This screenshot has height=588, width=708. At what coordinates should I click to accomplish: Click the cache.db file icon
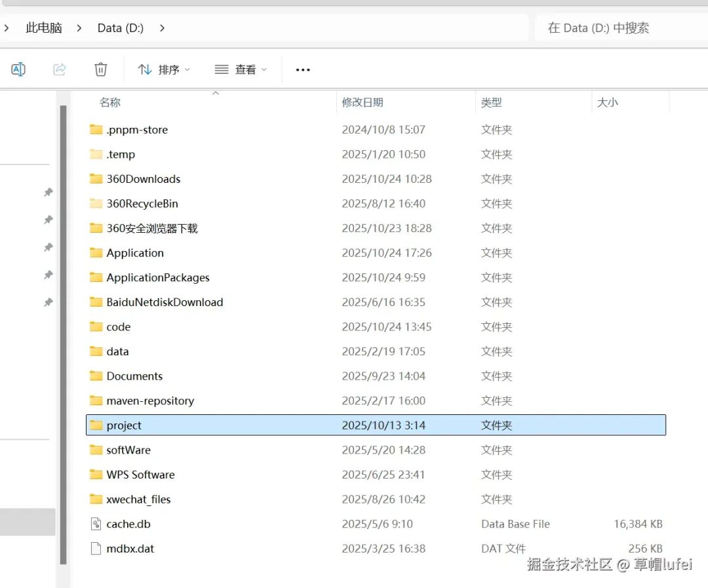pyautogui.click(x=96, y=524)
